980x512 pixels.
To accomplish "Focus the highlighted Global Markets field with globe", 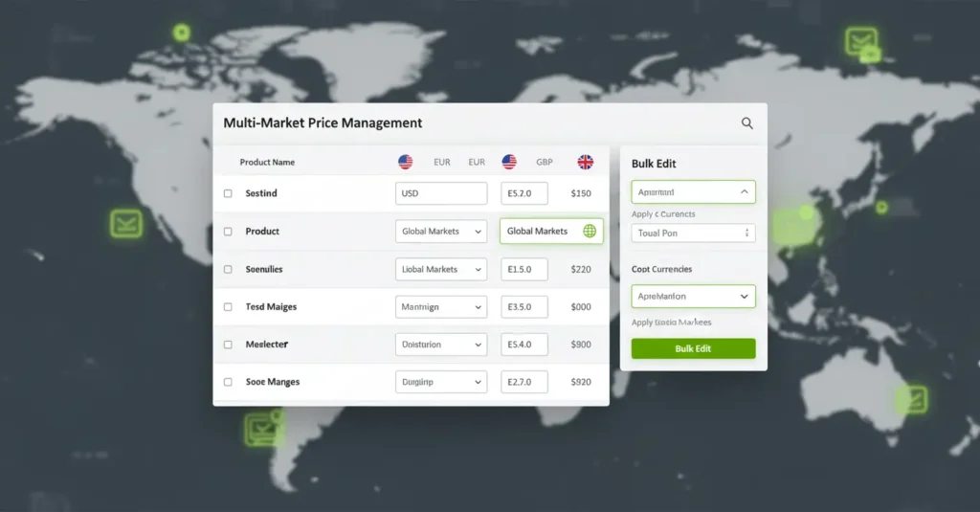I will pos(551,231).
